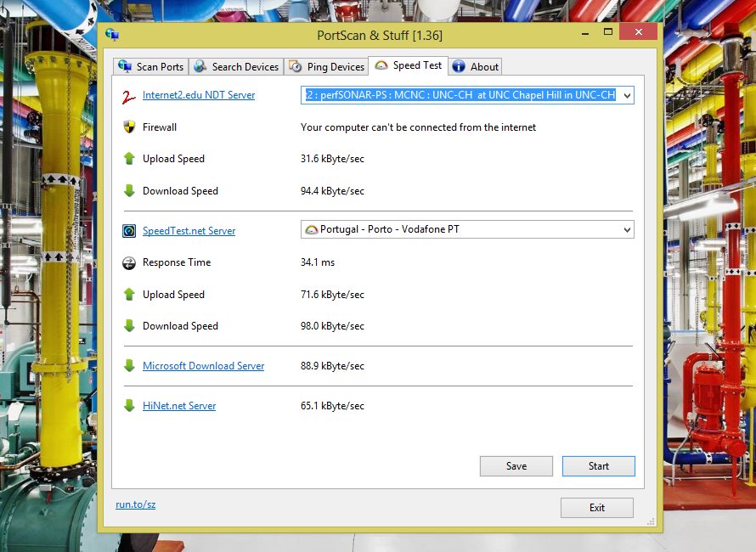Minimize the PortScan window
This screenshot has width=756, height=552.
click(x=585, y=33)
